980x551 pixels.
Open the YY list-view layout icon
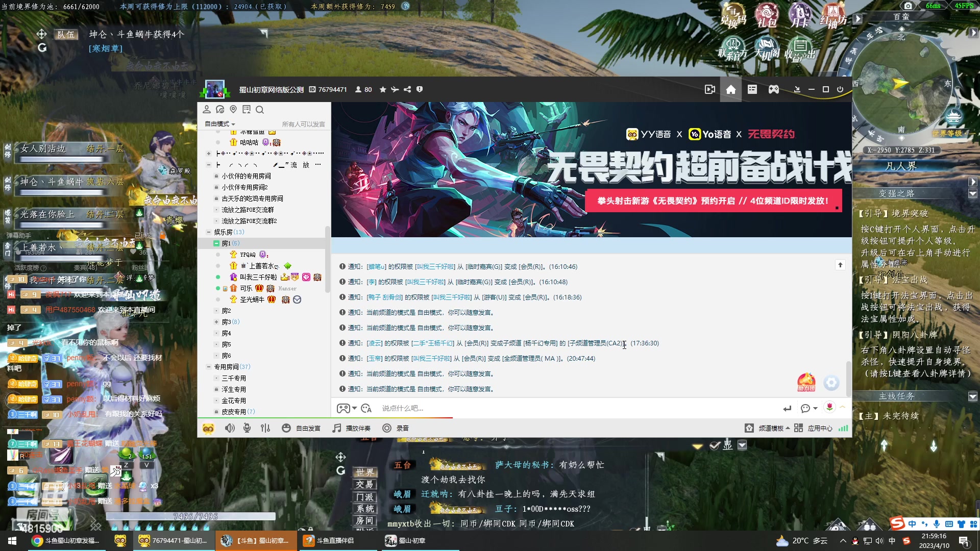[752, 89]
